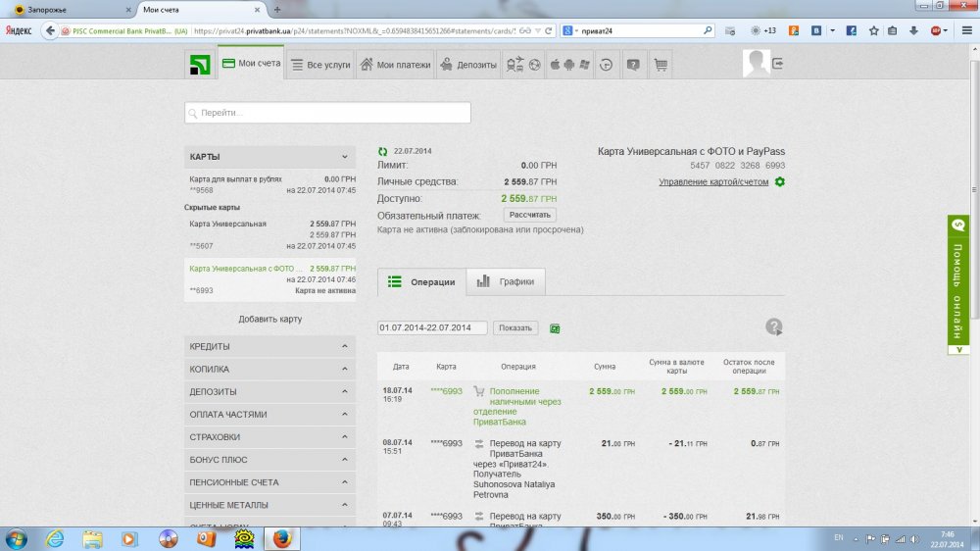Refresh the balance using the green arrows icon
Screen dimensions: 980x551
tap(383, 152)
